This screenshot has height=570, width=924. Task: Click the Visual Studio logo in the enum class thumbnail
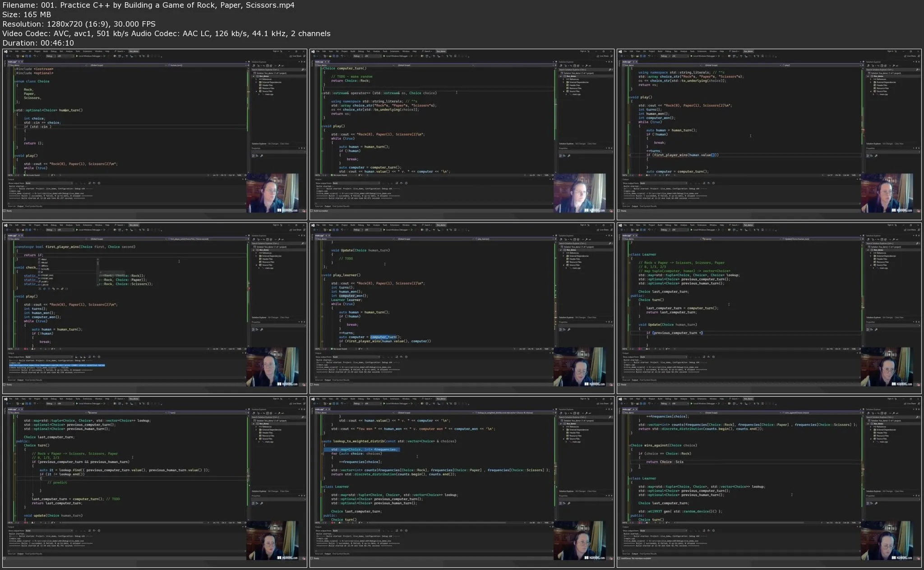6,51
